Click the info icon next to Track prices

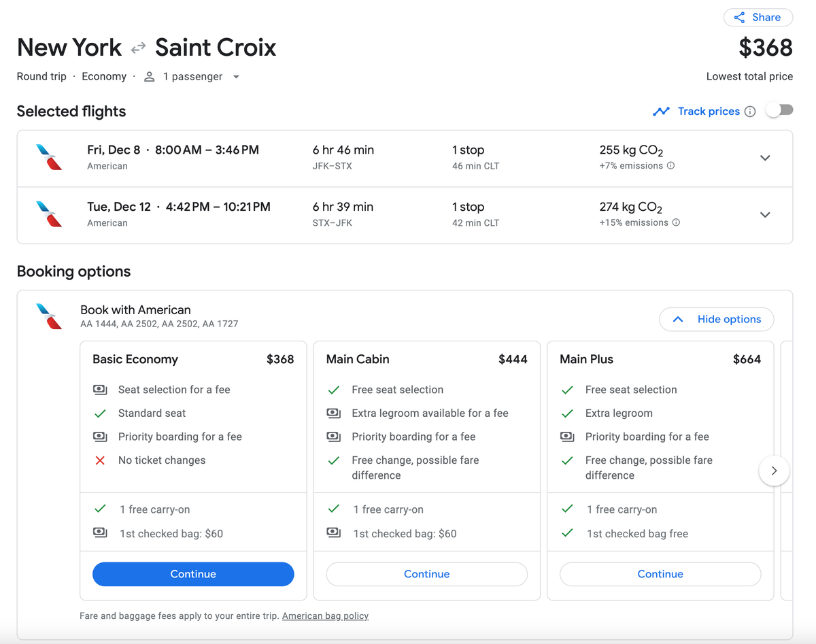click(x=749, y=111)
